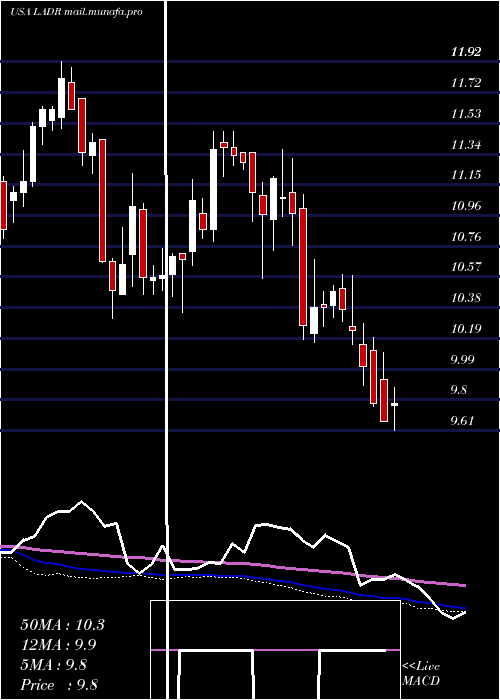Click the 'USA LADR mail.munafa.pro' chart title

pos(76,12)
